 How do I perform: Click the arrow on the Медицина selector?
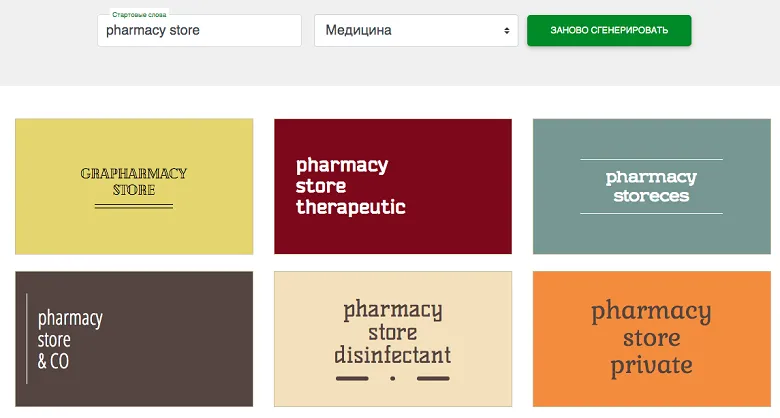point(506,31)
